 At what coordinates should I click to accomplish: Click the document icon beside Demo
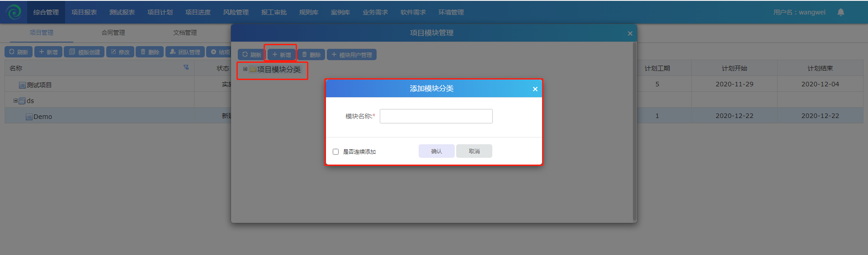point(29,117)
